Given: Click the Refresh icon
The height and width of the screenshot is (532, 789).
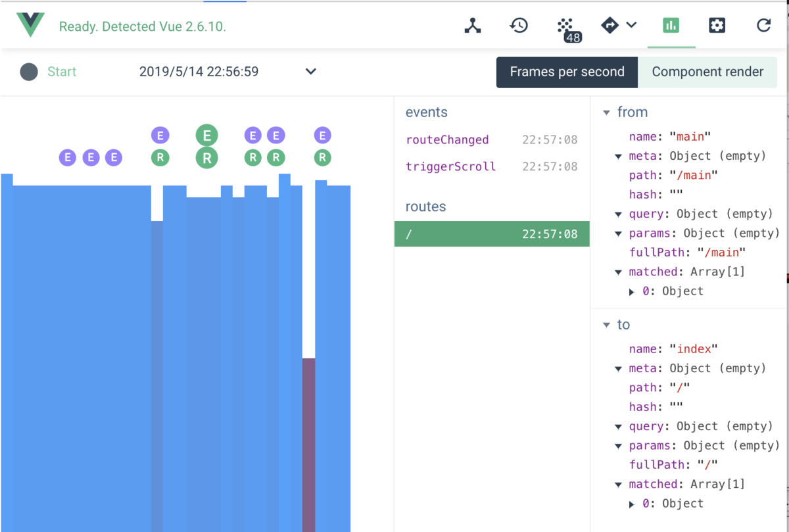Looking at the screenshot, I should click(763, 26).
